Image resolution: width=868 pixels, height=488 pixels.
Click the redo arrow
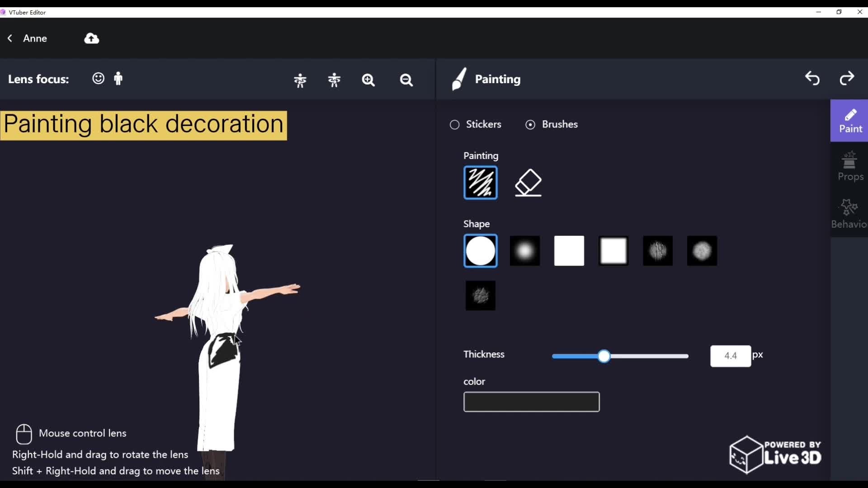847,79
